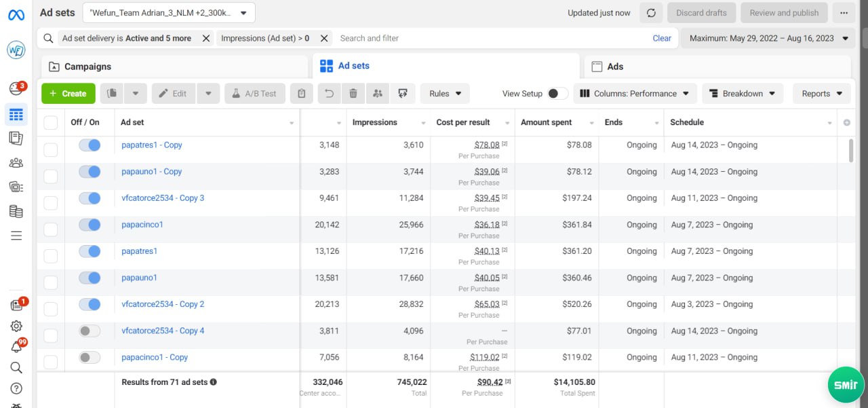Open Columns: Performance dropdown
This screenshot has width=868, height=408.
pyautogui.click(x=635, y=94)
